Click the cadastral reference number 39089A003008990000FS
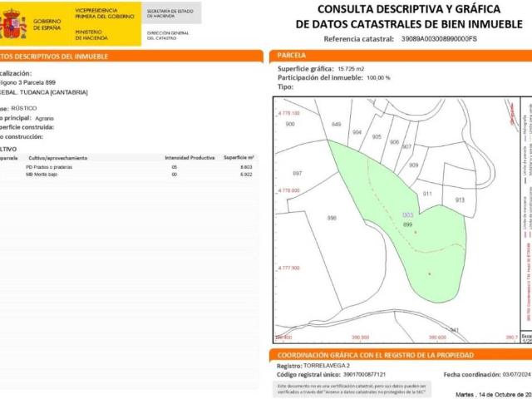Image resolution: width=532 pixels, height=399 pixels. coord(439,39)
